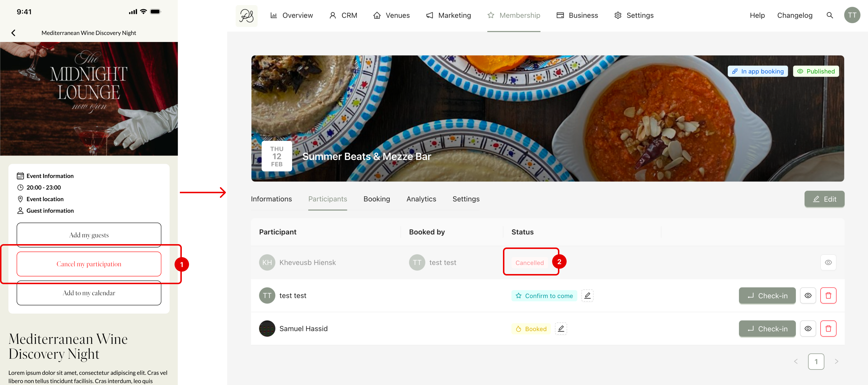
Task: Delete Samuel Hassid with the trash icon
Action: [828, 328]
